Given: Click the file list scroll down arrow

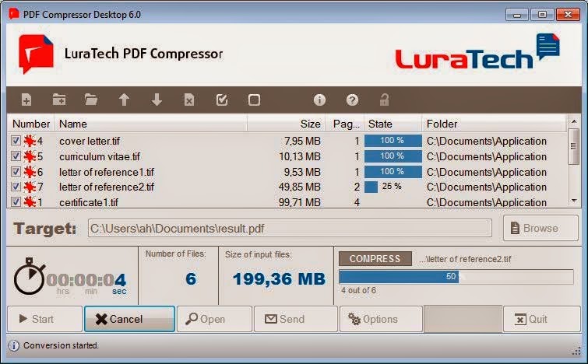Looking at the screenshot, I should 574,201.
